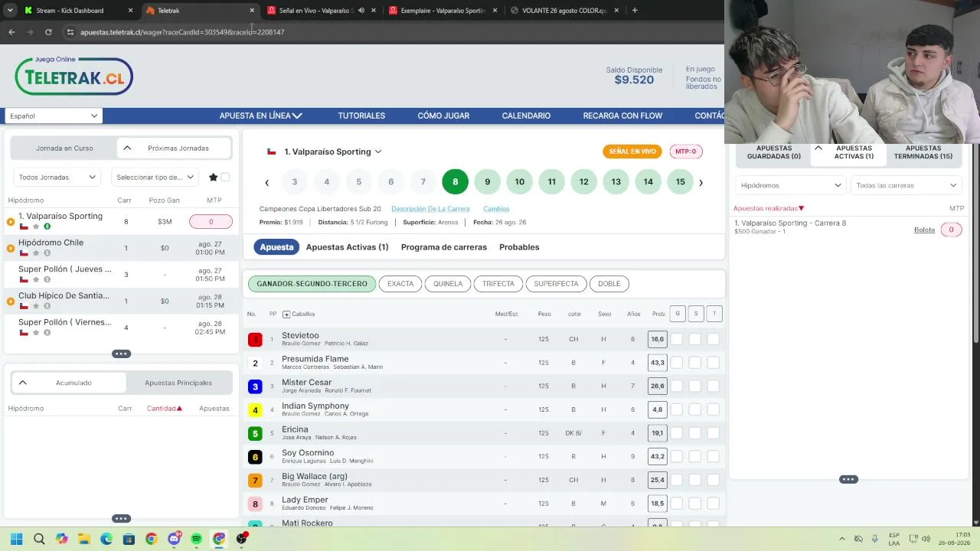Screen dimensions: 980x551
Task: Select the Exacta bet type
Action: click(400, 284)
